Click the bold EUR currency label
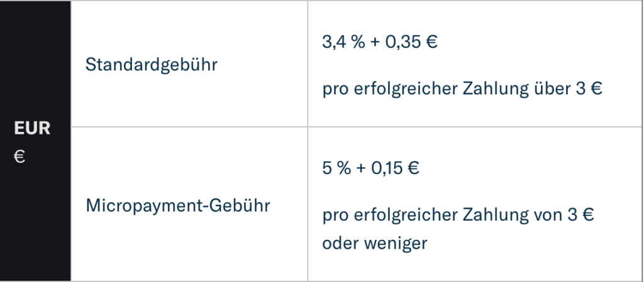Image resolution: width=644 pixels, height=282 pixels. [x=32, y=129]
